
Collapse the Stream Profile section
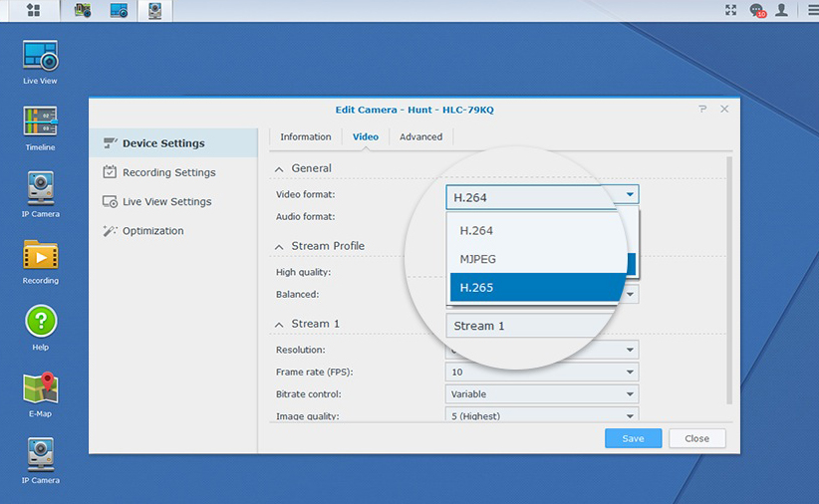coord(280,246)
